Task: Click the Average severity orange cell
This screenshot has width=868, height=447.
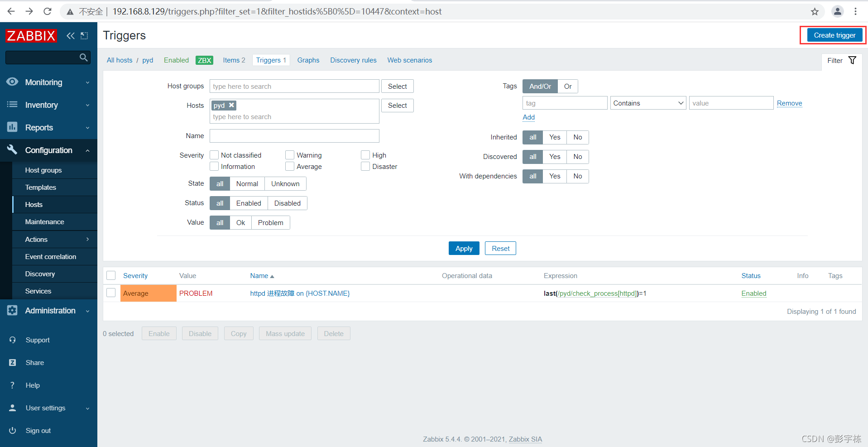Action: click(148, 293)
